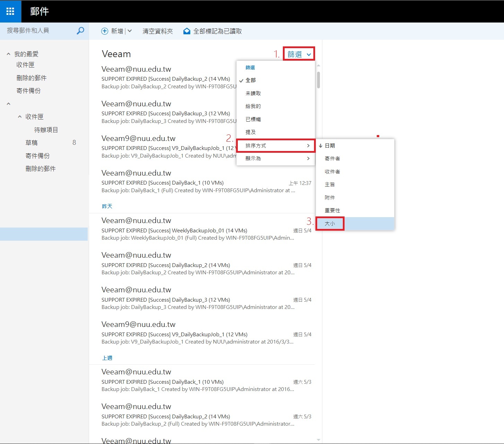
Task: Open the 篩選 filter dropdown
Action: point(299,54)
